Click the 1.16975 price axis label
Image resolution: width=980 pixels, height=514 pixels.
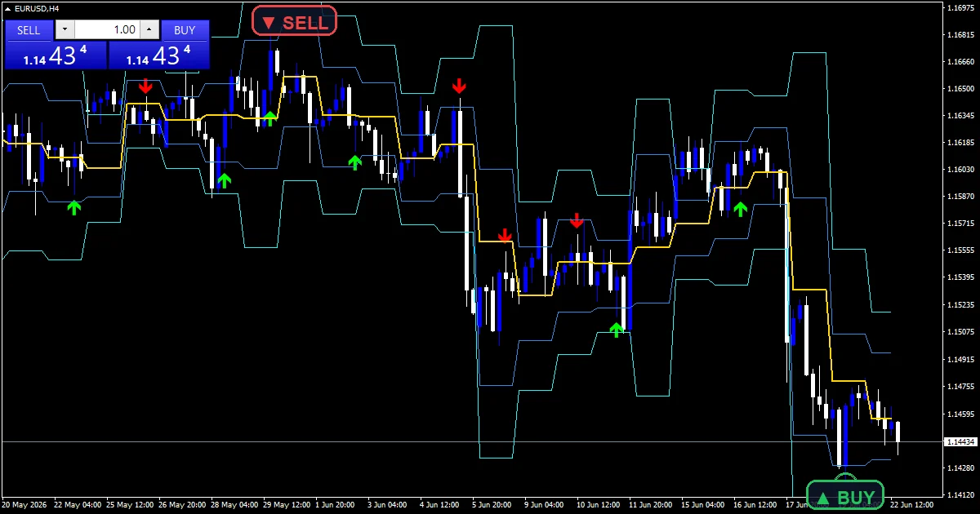960,8
